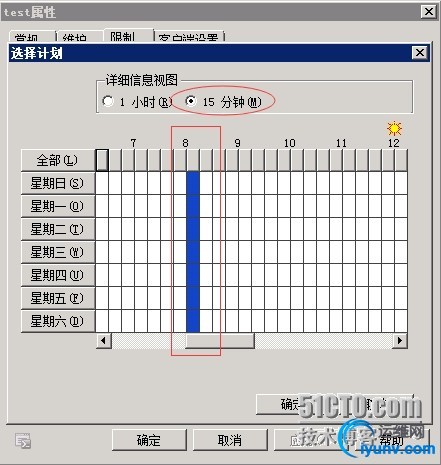Viewport: 441px width, 465px height.
Task: Close the 选择计划 dialog
Action: coord(420,53)
